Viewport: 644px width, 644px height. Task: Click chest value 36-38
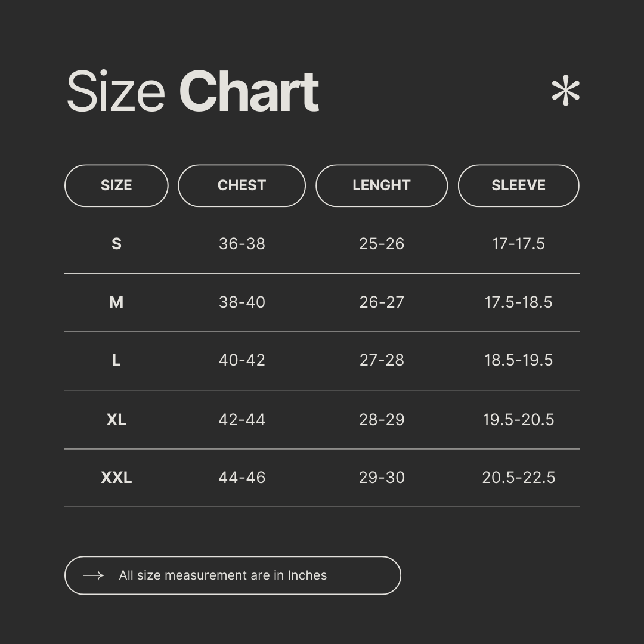pyautogui.click(x=241, y=244)
